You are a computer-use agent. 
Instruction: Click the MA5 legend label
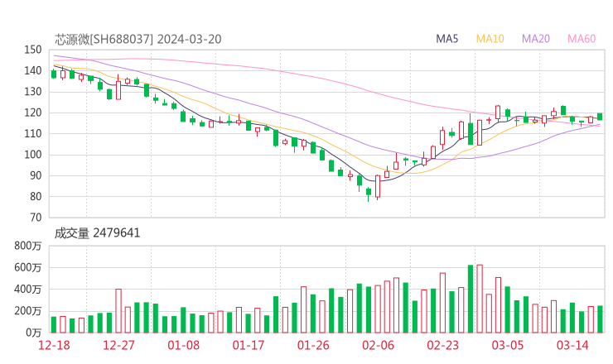point(446,39)
